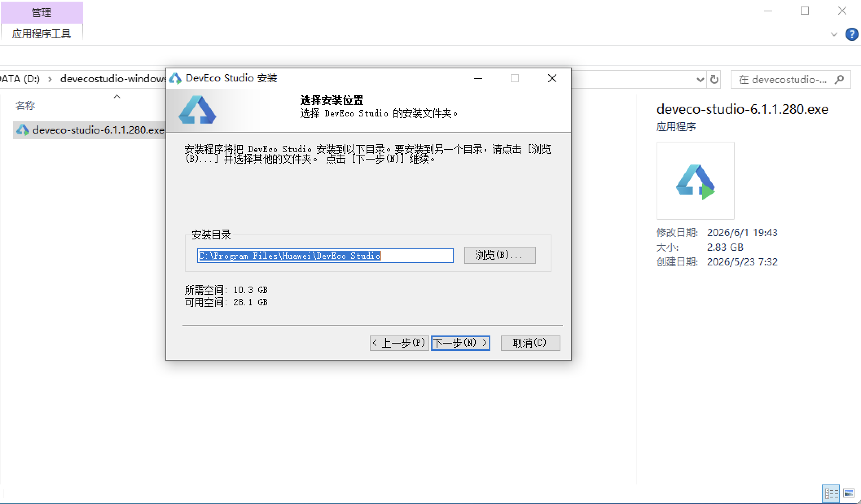
Task: Click the 所需空间: 10.3 GB text
Action: point(226,290)
